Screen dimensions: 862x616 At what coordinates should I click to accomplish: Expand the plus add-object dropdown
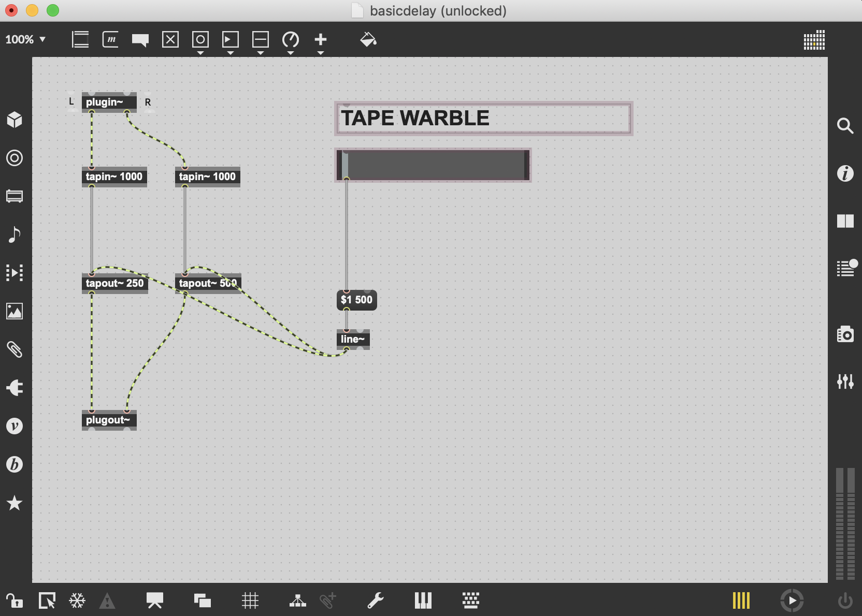(321, 53)
